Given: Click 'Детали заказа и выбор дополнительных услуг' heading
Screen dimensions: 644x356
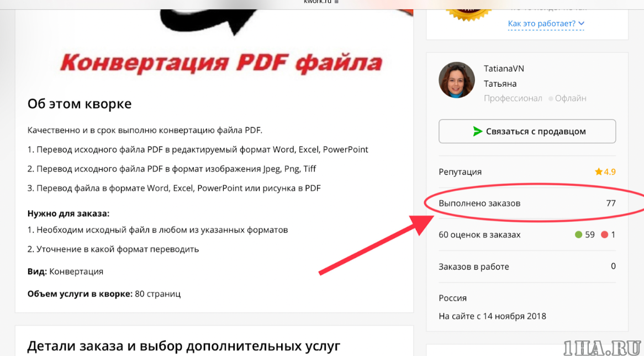Looking at the screenshot, I should [x=183, y=346].
